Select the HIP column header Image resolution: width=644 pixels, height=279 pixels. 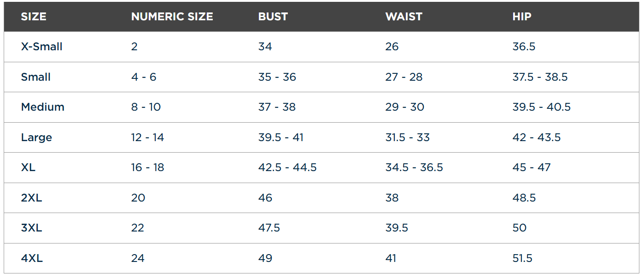click(521, 17)
